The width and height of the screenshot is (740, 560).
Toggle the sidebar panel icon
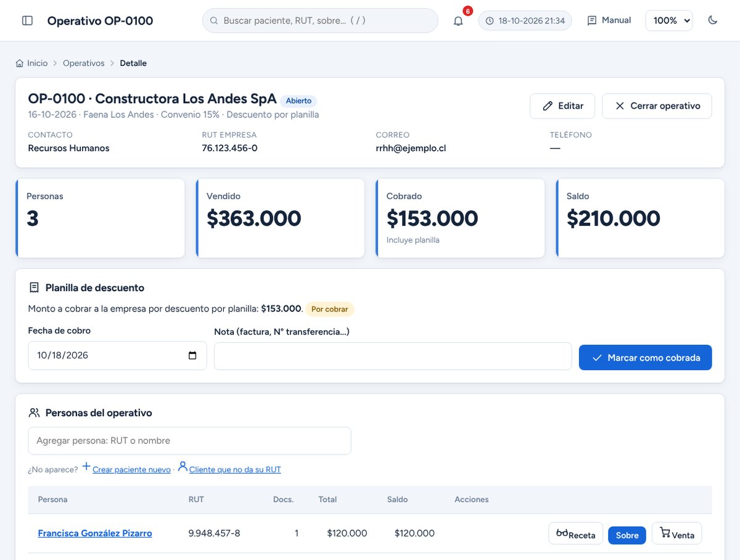(27, 20)
